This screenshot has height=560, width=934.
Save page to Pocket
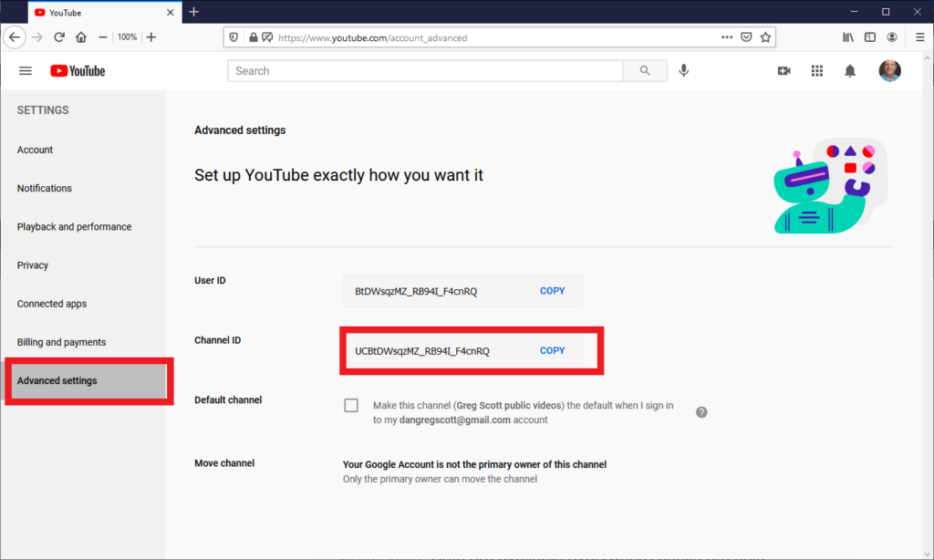point(746,36)
